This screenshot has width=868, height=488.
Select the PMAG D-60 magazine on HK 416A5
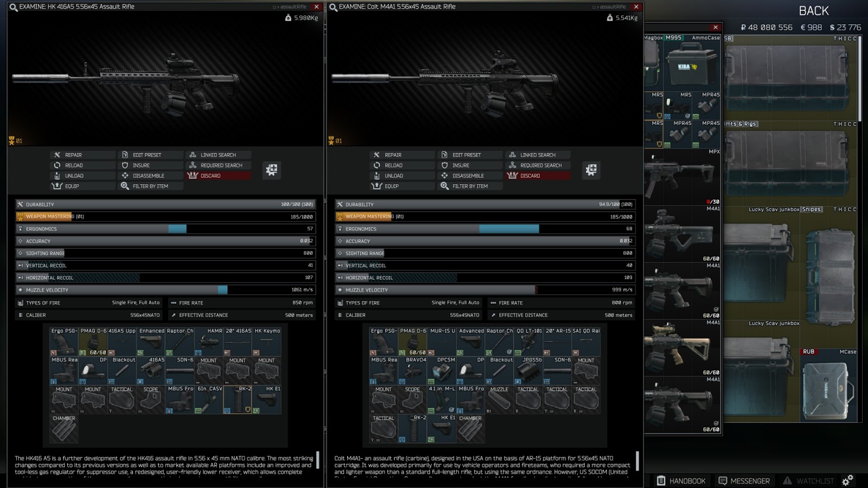coord(93,342)
